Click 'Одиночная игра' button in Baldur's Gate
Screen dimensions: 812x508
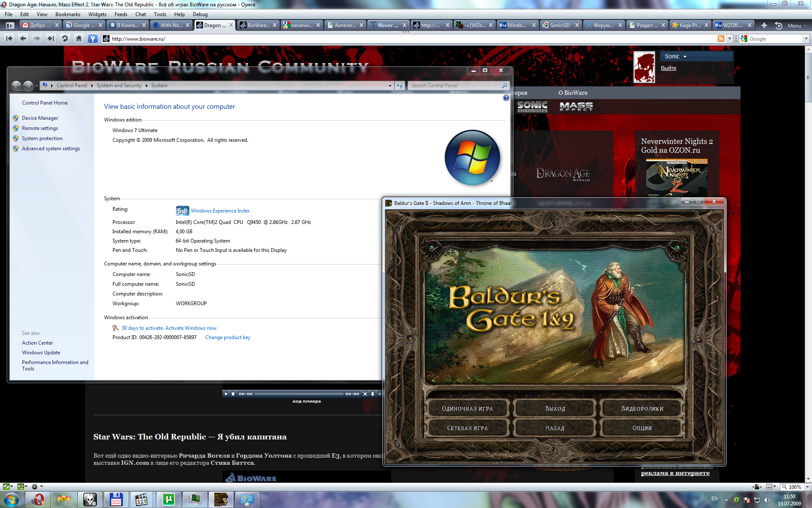(467, 409)
